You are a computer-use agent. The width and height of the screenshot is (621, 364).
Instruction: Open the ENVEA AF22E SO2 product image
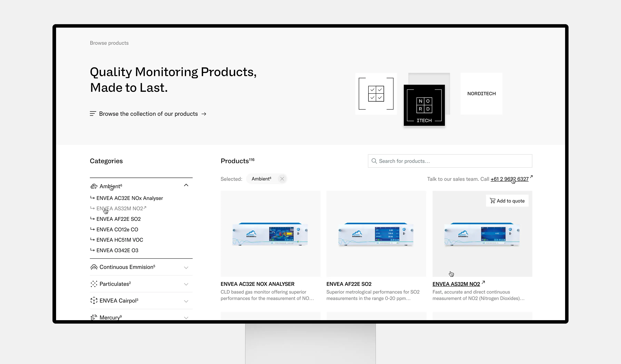point(376,234)
